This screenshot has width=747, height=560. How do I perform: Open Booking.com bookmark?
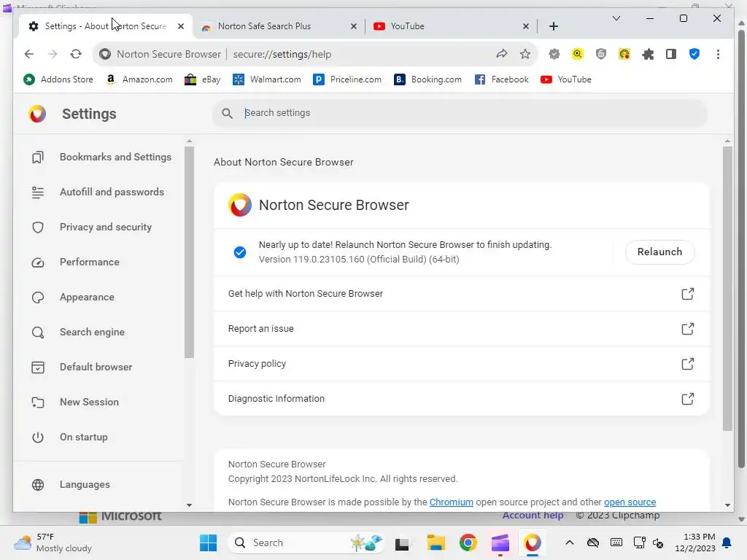coord(427,79)
